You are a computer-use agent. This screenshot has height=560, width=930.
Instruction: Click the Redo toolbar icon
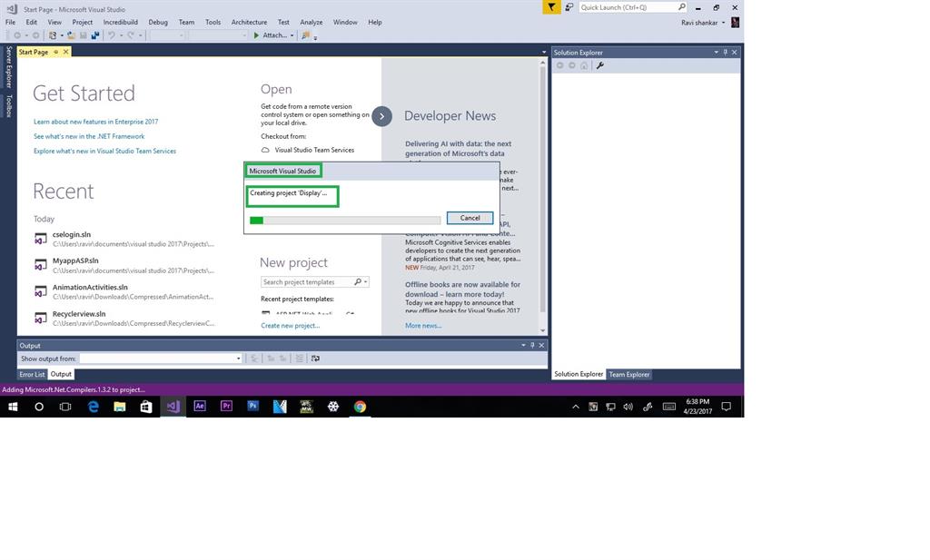pyautogui.click(x=131, y=35)
